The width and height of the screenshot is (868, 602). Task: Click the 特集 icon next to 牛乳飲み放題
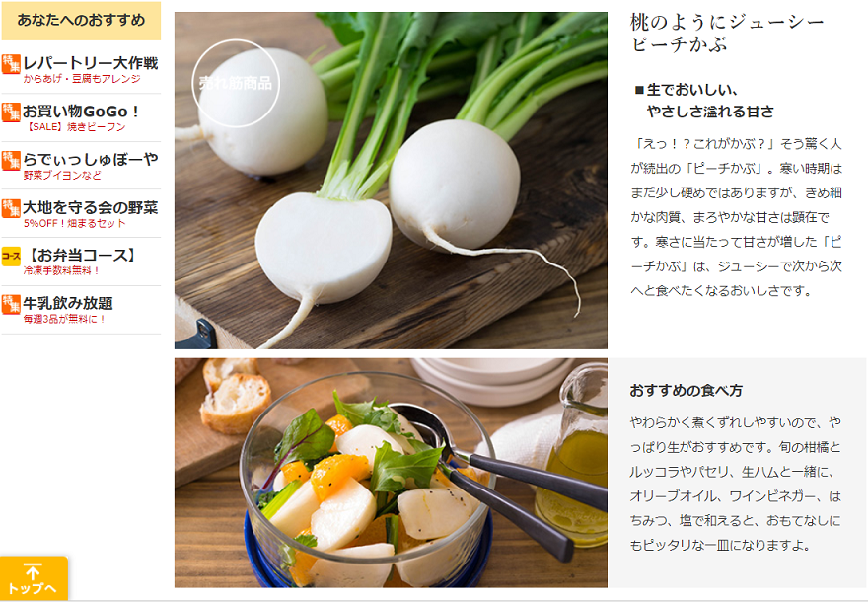[x=11, y=304]
